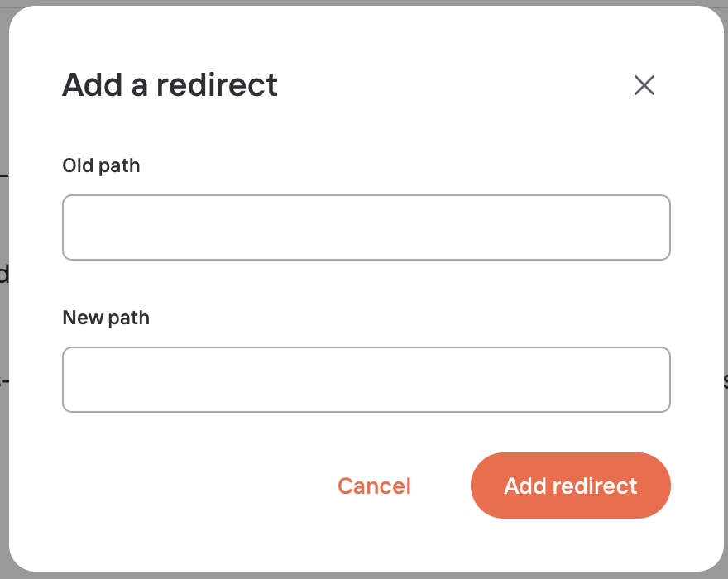Viewport: 728px width, 579px height.
Task: Select the Old path label
Action: 101,165
